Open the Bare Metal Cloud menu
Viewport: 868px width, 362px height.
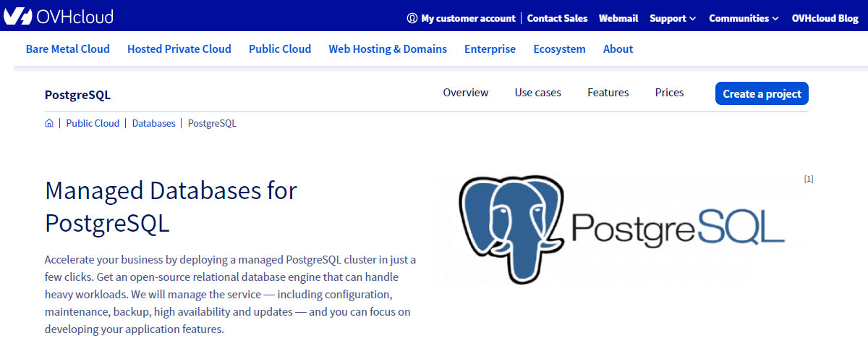68,49
